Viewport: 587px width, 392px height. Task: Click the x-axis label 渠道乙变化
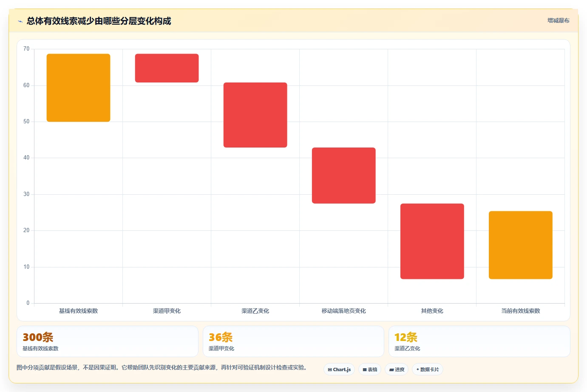point(255,311)
